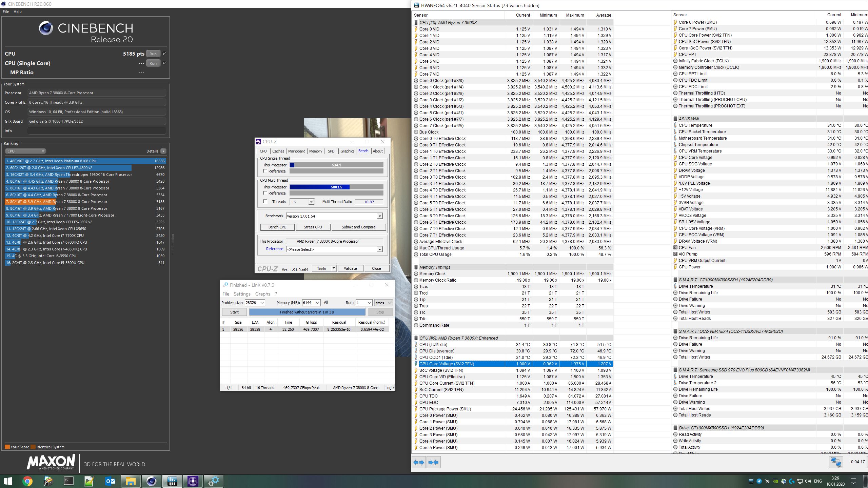Switch to the Memory tab in CPU-Z
The width and height of the screenshot is (868, 488).
click(315, 151)
